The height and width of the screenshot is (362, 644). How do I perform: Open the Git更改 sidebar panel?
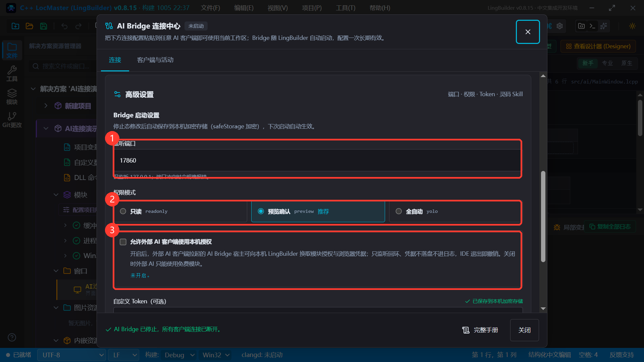12,120
